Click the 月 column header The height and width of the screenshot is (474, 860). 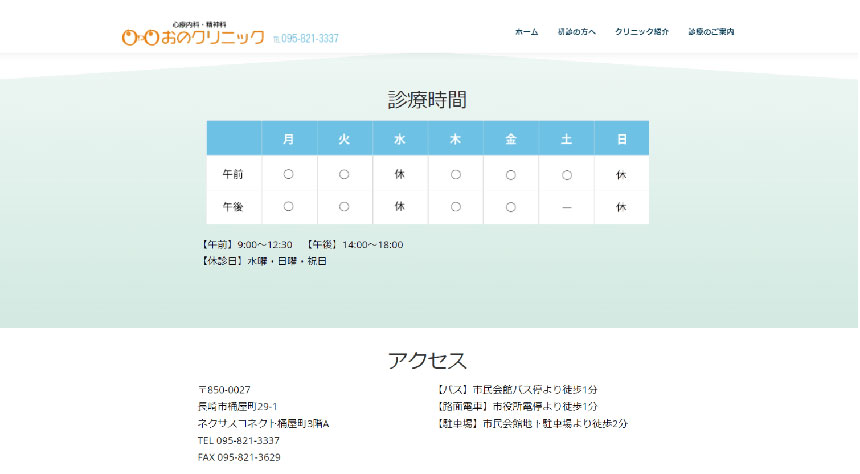289,138
